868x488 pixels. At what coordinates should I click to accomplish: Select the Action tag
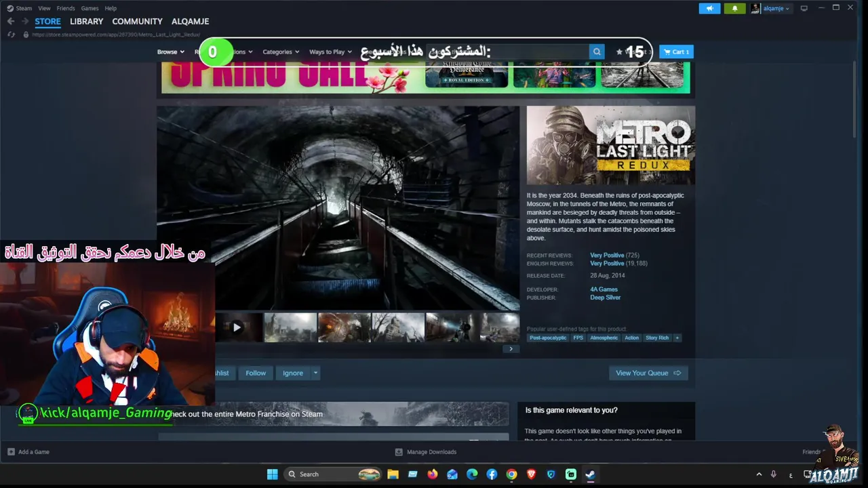631,338
